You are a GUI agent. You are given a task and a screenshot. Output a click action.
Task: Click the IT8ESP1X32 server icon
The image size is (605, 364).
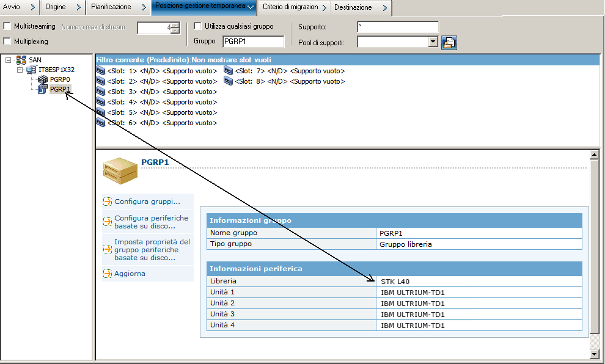[31, 70]
